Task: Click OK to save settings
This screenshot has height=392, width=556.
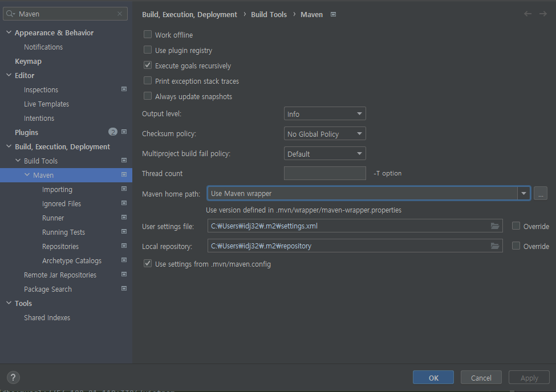Action: tap(433, 377)
